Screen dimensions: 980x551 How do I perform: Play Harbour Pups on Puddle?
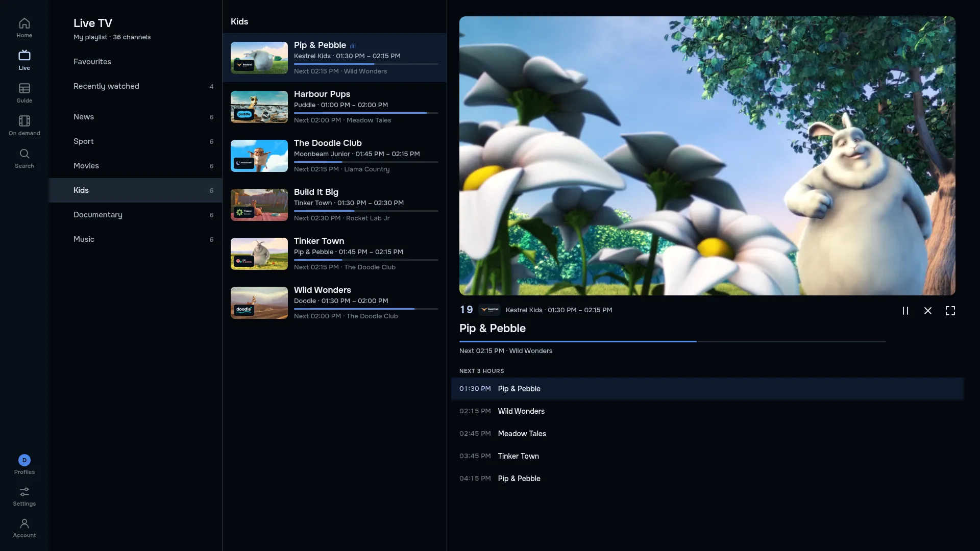(x=334, y=107)
